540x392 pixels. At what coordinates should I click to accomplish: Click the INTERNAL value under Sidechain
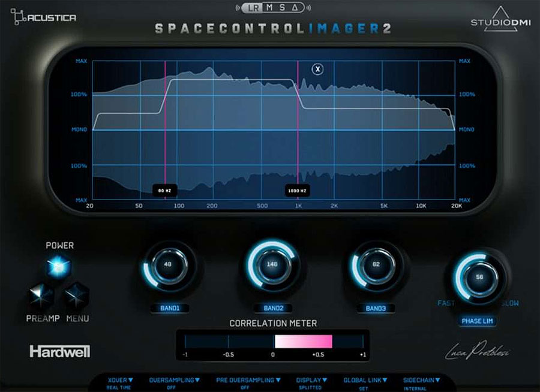(x=415, y=388)
